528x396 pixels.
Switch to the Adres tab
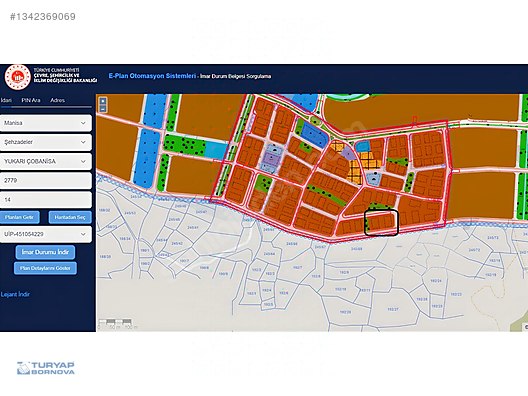57,100
